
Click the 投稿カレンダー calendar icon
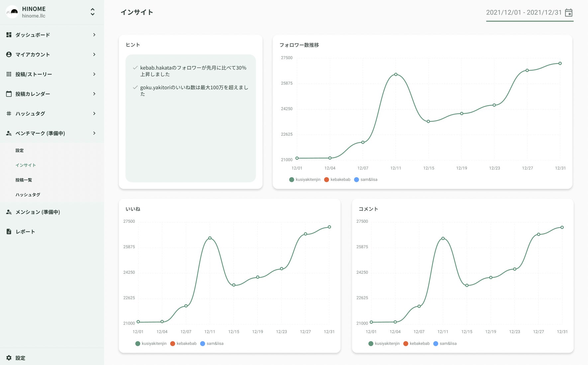[9, 94]
